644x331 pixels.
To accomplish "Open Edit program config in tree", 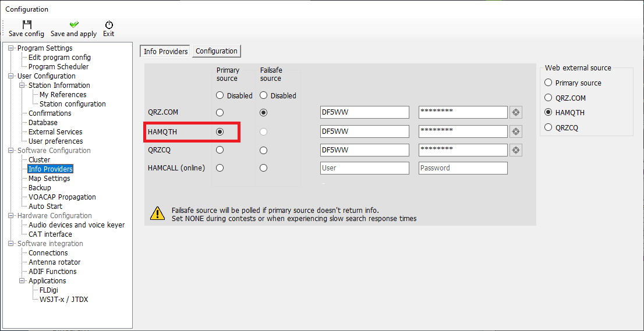I will pos(59,58).
